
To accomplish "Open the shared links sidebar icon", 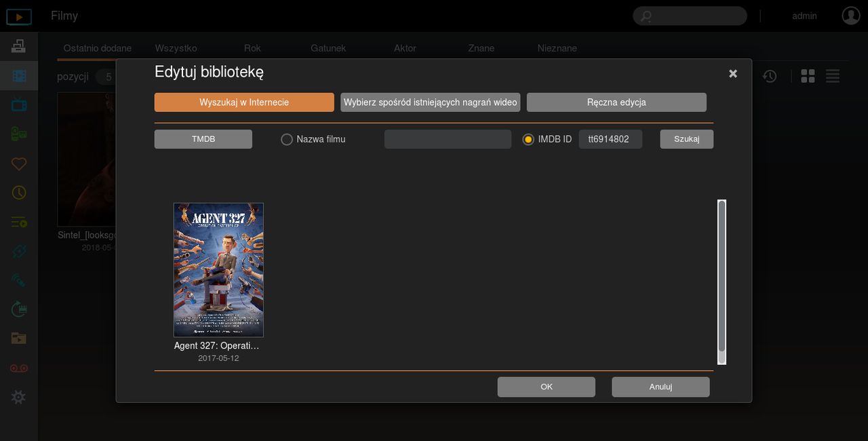I will pos(19,251).
